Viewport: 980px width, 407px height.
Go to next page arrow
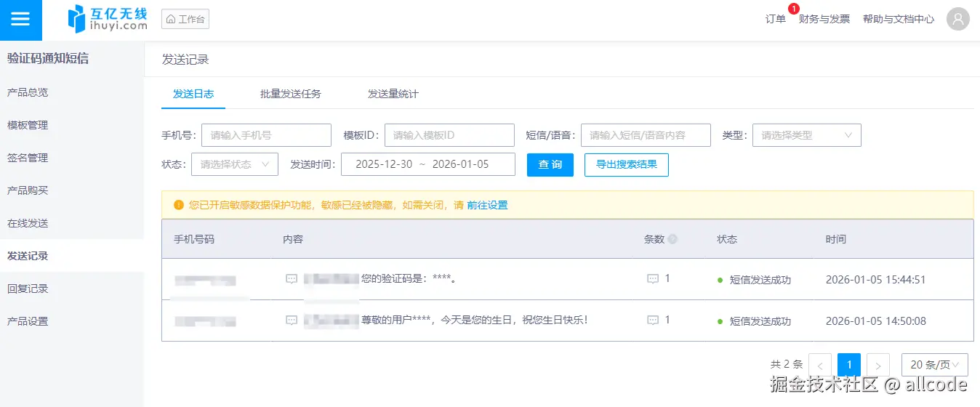878,365
